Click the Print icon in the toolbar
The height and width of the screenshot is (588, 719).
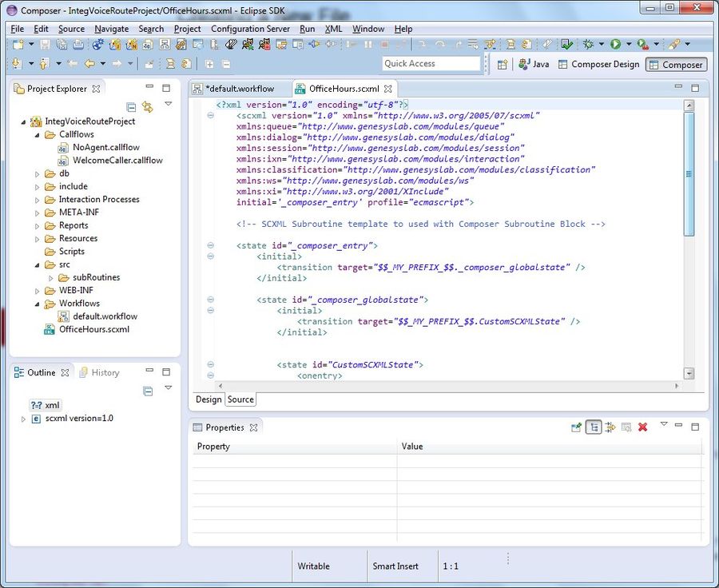pyautogui.click(x=78, y=44)
